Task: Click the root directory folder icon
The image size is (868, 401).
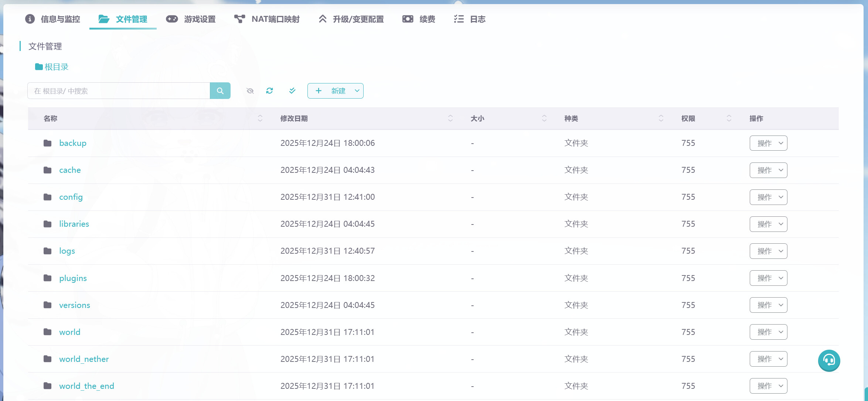Action: point(39,67)
